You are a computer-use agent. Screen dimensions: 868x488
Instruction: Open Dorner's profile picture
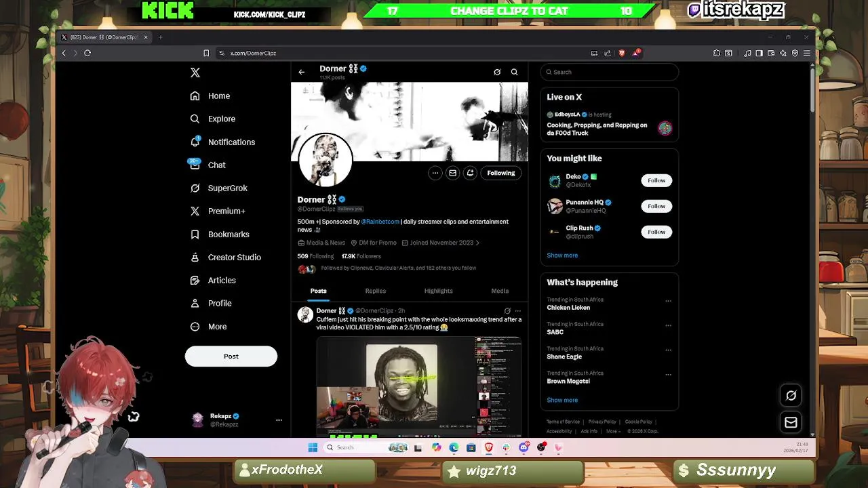pos(325,160)
